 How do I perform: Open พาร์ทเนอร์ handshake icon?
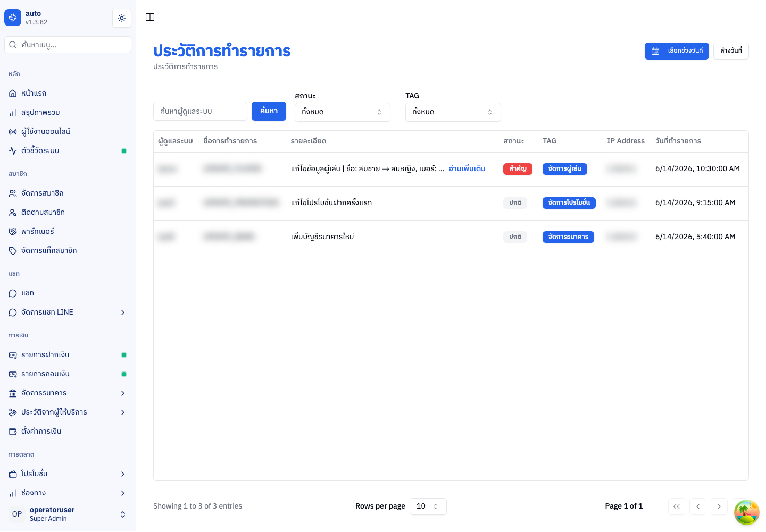pyautogui.click(x=13, y=232)
